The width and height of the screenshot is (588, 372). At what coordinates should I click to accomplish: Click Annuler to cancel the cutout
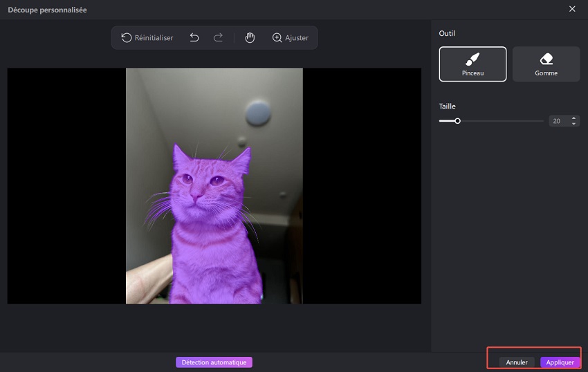516,362
